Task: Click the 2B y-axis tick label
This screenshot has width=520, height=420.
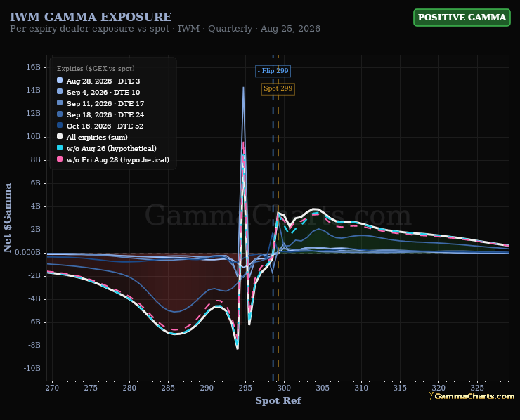Action: [x=35, y=230]
